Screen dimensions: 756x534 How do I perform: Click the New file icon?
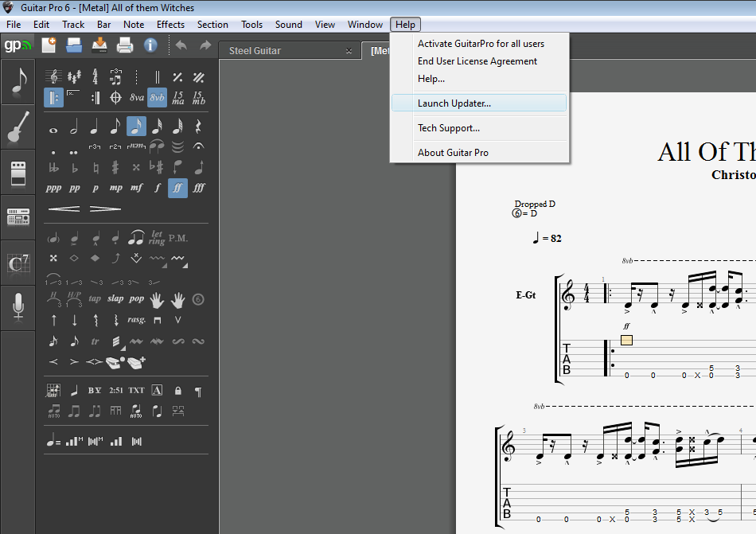point(49,45)
